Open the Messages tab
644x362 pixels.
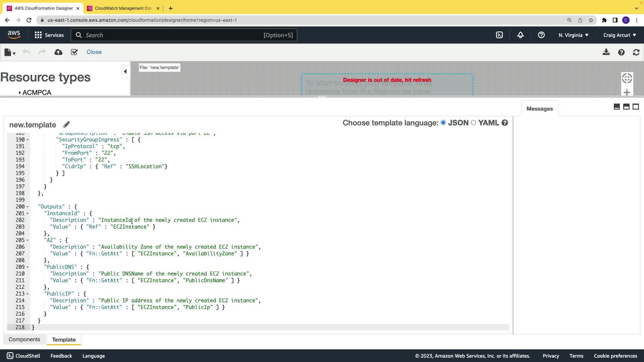[539, 109]
